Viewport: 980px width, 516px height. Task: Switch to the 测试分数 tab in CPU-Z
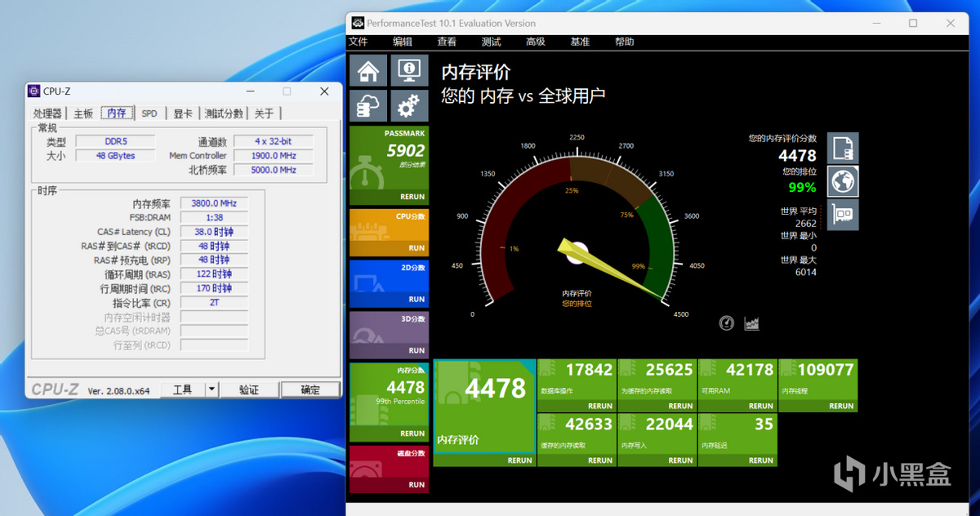pyautogui.click(x=224, y=113)
